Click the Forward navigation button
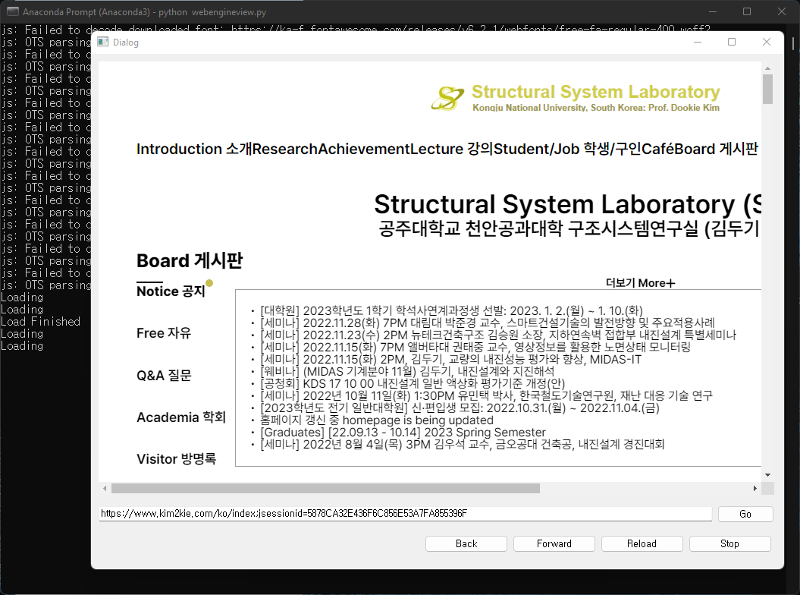Viewport: 800px width, 595px height. click(x=554, y=543)
